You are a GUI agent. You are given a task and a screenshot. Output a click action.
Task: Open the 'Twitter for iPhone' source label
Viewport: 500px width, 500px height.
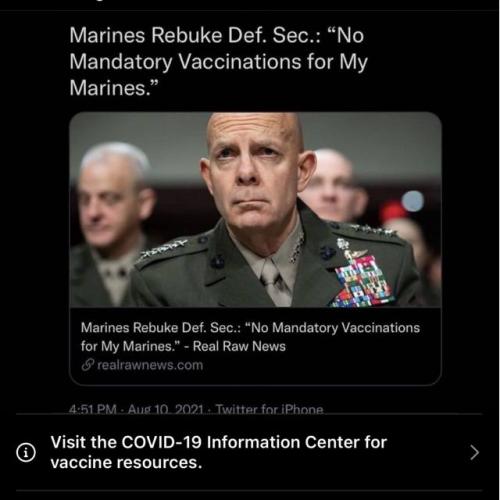point(269,409)
